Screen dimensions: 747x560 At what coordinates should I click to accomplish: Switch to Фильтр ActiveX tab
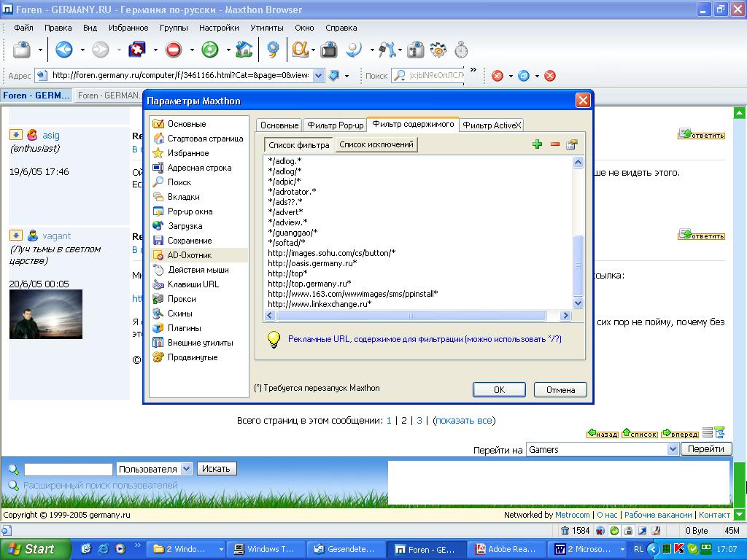(492, 125)
